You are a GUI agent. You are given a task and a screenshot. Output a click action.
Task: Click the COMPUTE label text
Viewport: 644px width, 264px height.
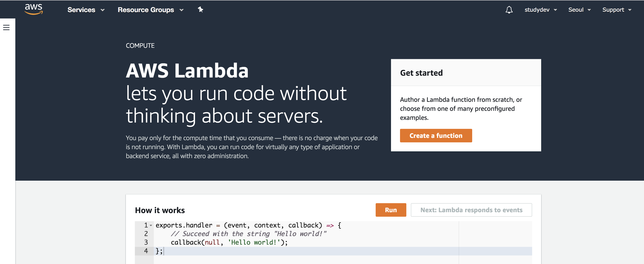pos(140,46)
